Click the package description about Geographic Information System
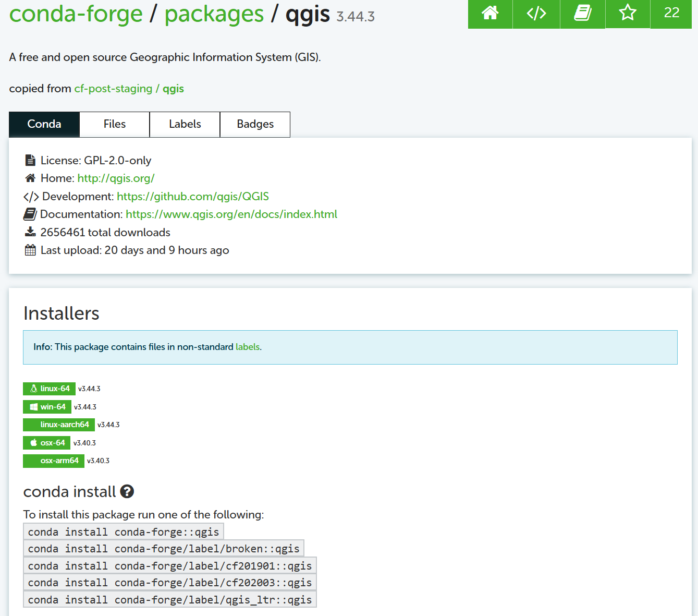The height and width of the screenshot is (616, 698). click(x=165, y=57)
